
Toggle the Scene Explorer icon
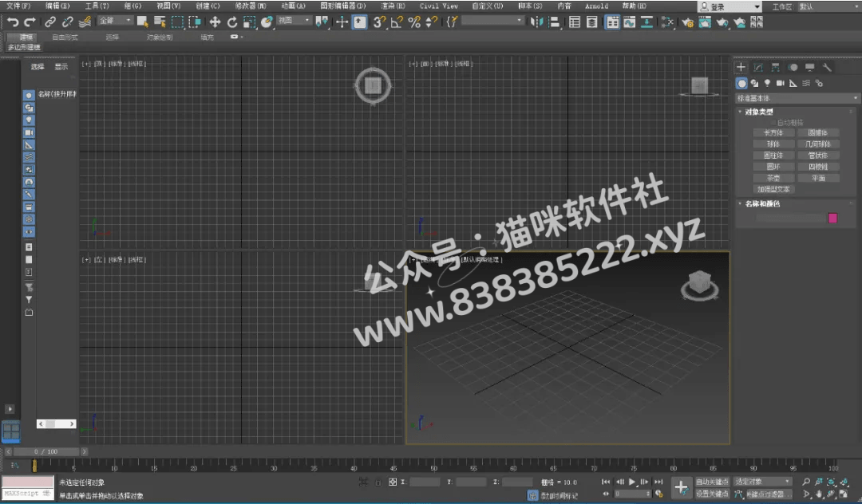click(x=575, y=22)
